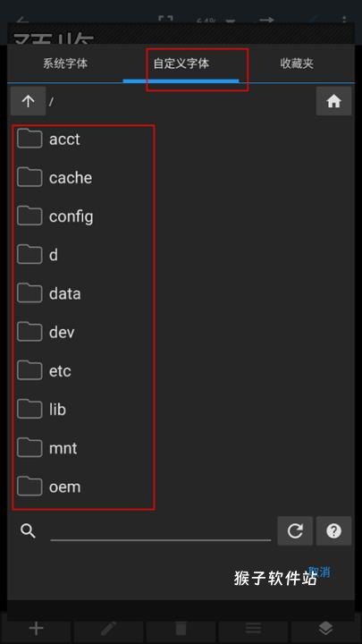Open layers icon in bottom toolbar
This screenshot has height=644, width=362.
pyautogui.click(x=325, y=628)
